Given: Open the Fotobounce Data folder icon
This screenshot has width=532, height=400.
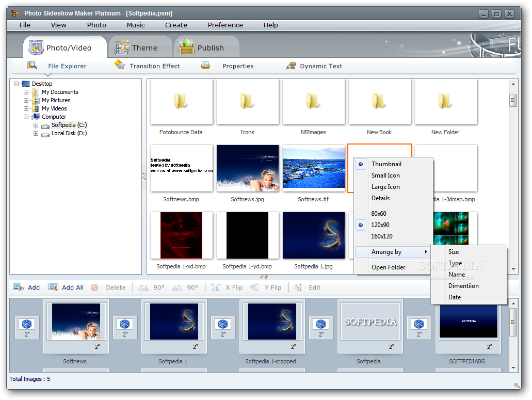Looking at the screenshot, I should (181, 102).
